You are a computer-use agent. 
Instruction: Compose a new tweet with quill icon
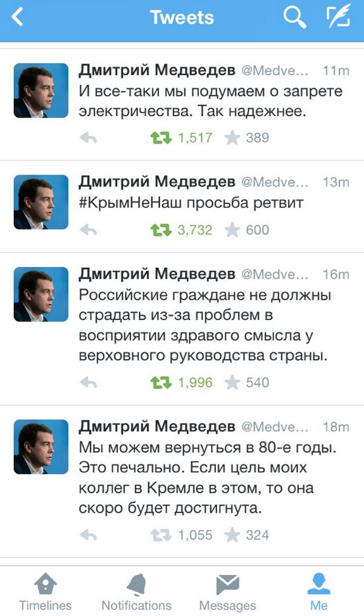pos(338,17)
